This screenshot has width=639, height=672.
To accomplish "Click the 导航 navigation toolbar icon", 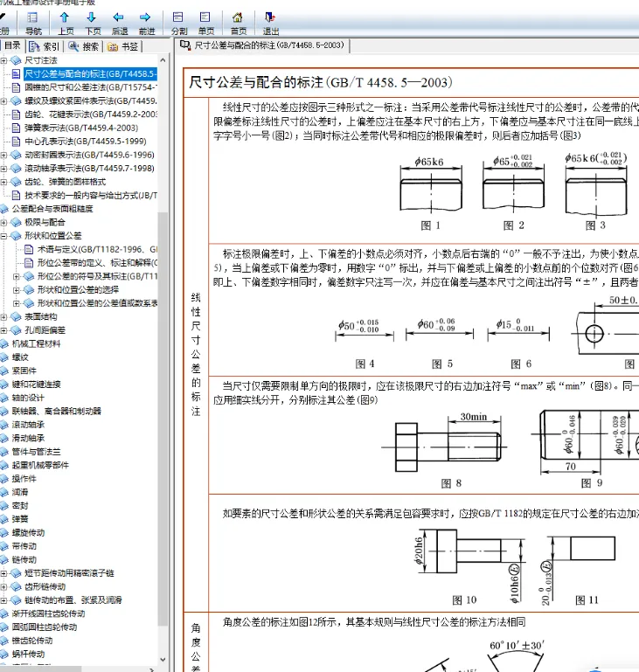I will (x=33, y=17).
